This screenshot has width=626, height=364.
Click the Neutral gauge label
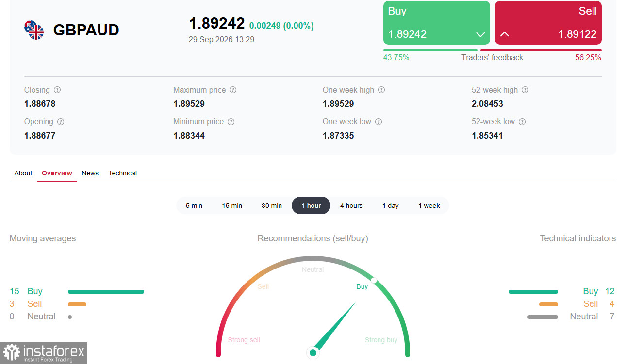point(313,269)
